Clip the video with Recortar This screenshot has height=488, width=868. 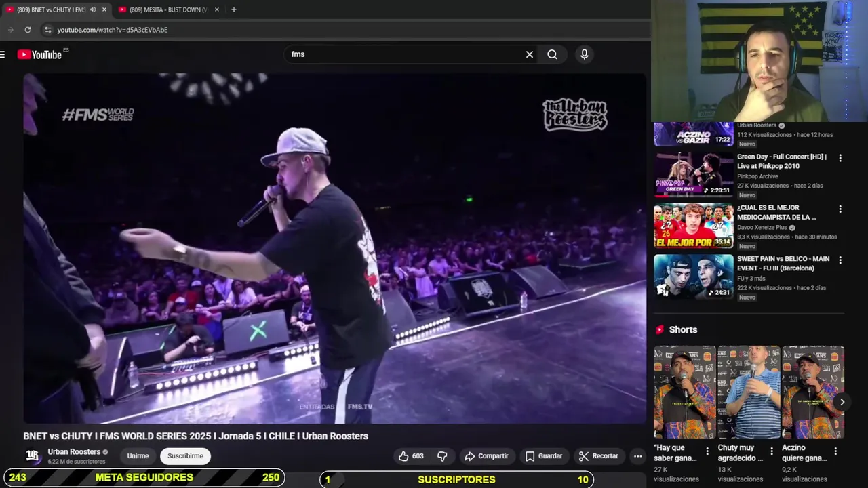(598, 456)
